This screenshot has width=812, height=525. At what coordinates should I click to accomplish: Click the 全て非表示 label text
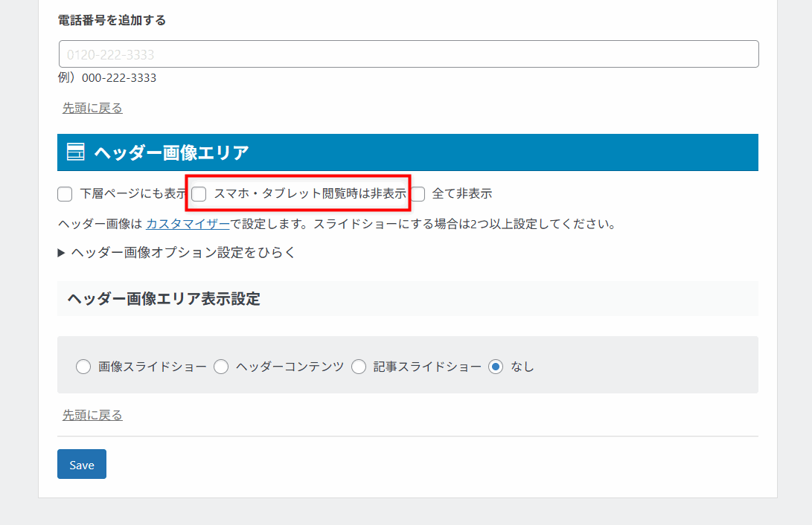(x=462, y=194)
